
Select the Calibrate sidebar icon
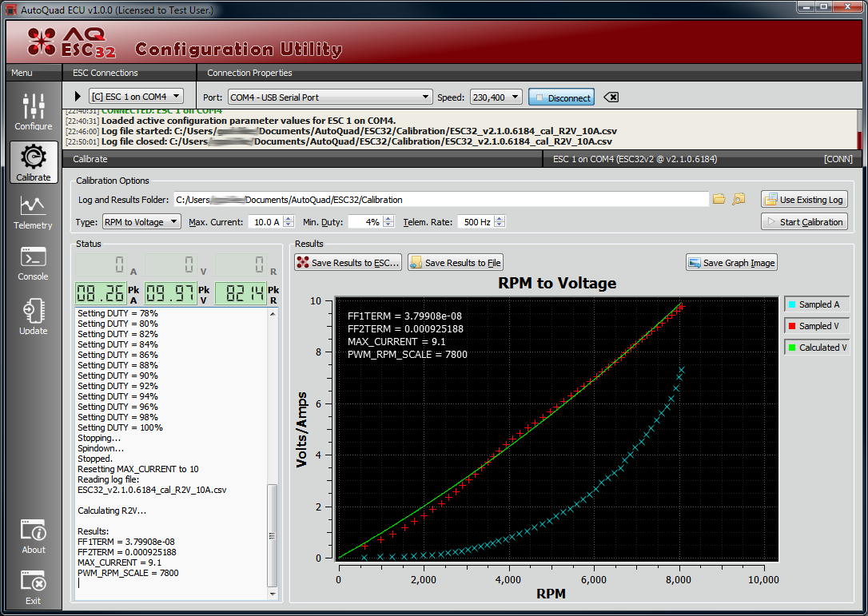[x=34, y=162]
